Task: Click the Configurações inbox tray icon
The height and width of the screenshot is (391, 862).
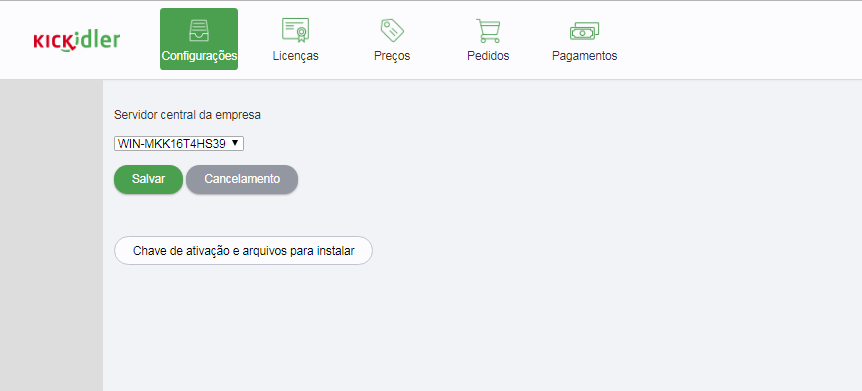Action: [199, 31]
